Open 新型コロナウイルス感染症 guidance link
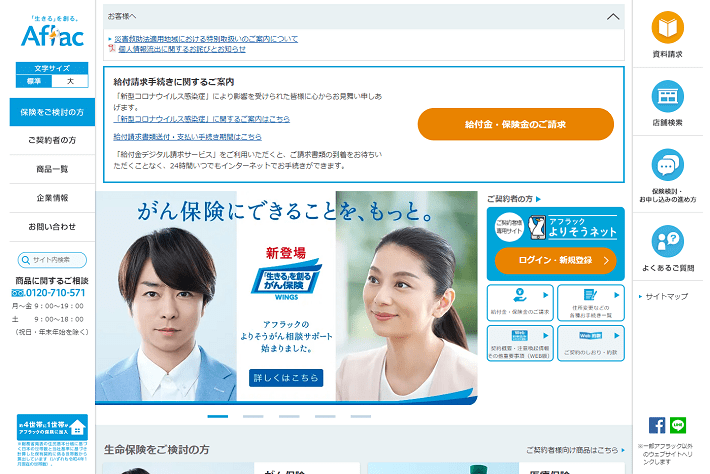 (201, 119)
